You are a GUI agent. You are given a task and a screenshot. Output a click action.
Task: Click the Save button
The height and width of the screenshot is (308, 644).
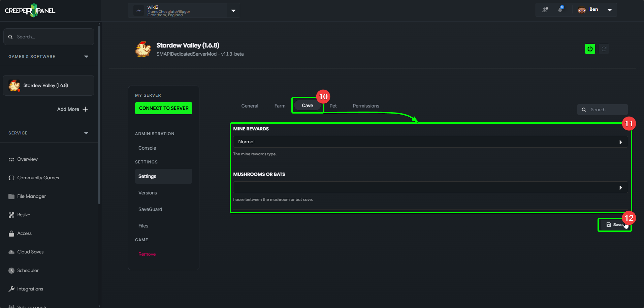(614, 225)
